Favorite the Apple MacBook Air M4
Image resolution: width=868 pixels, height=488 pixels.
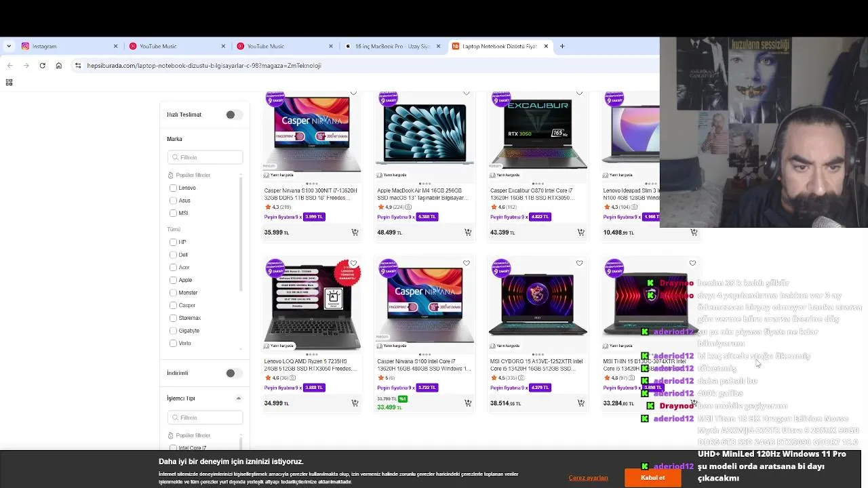click(467, 93)
